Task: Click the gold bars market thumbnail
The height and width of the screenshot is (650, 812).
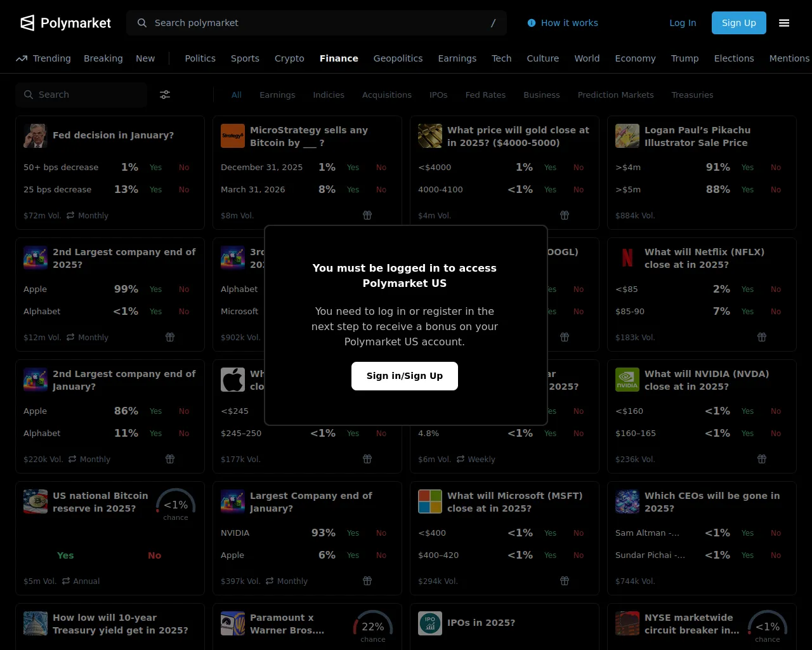Action: coord(430,136)
